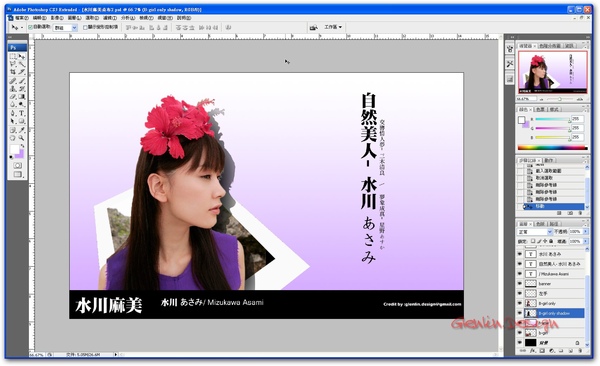The height and width of the screenshot is (366, 600).
Task: Open Adobe Bridge from options bar
Action: (313, 27)
